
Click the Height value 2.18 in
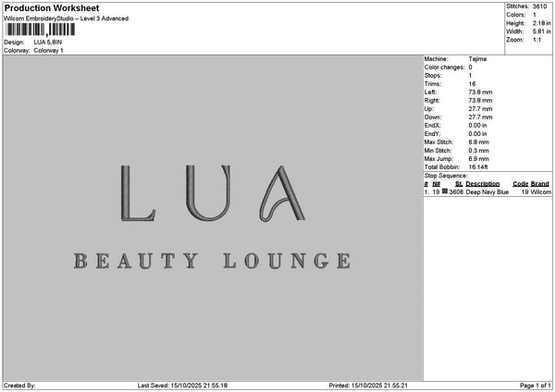(x=541, y=23)
